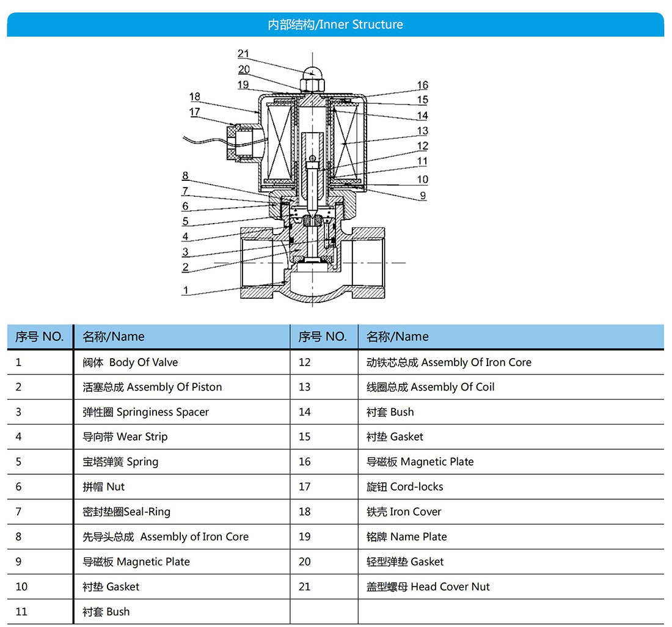Click the 内部结构/Inner Structure header title
Image resolution: width=672 pixels, height=627 pixels.
[x=335, y=24]
